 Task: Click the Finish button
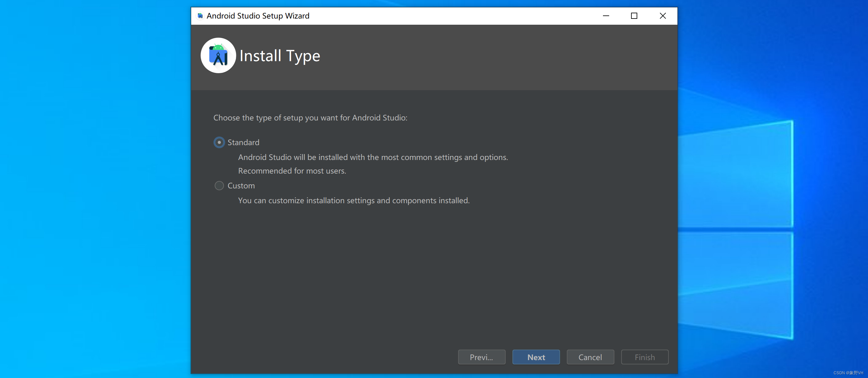point(644,356)
